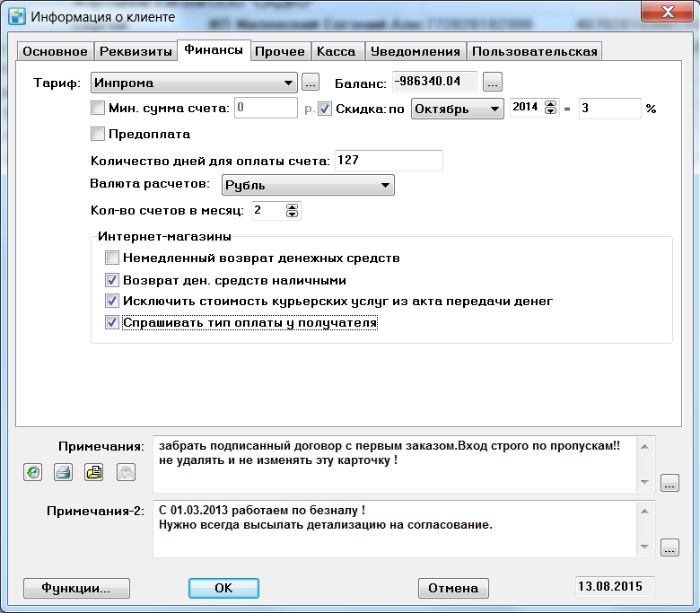Decrease the discount year 2014 spinner
This screenshot has width=700, height=613.
click(x=551, y=110)
